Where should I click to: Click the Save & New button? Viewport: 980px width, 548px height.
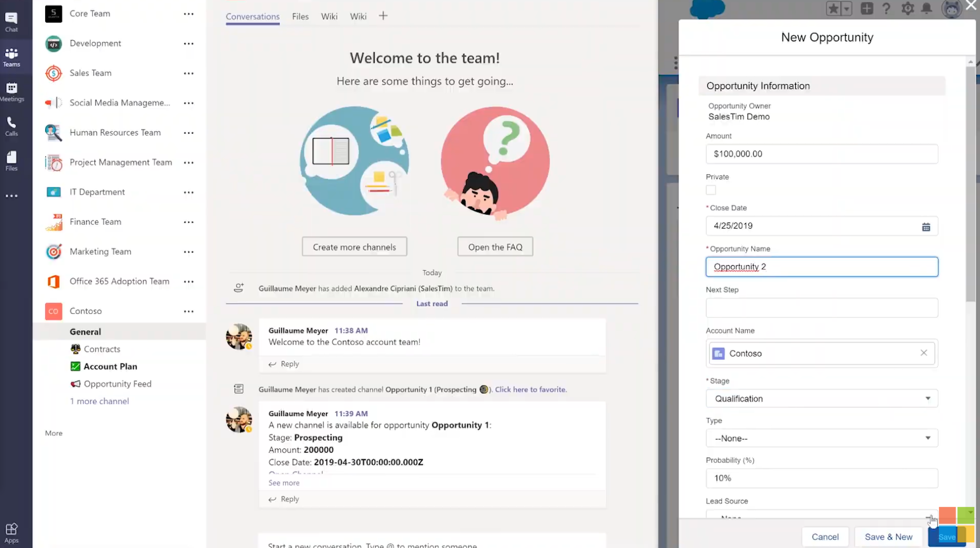click(889, 537)
